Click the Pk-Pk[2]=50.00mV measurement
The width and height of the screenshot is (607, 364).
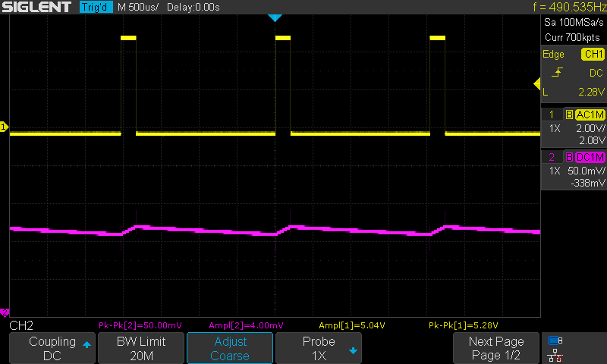140,325
